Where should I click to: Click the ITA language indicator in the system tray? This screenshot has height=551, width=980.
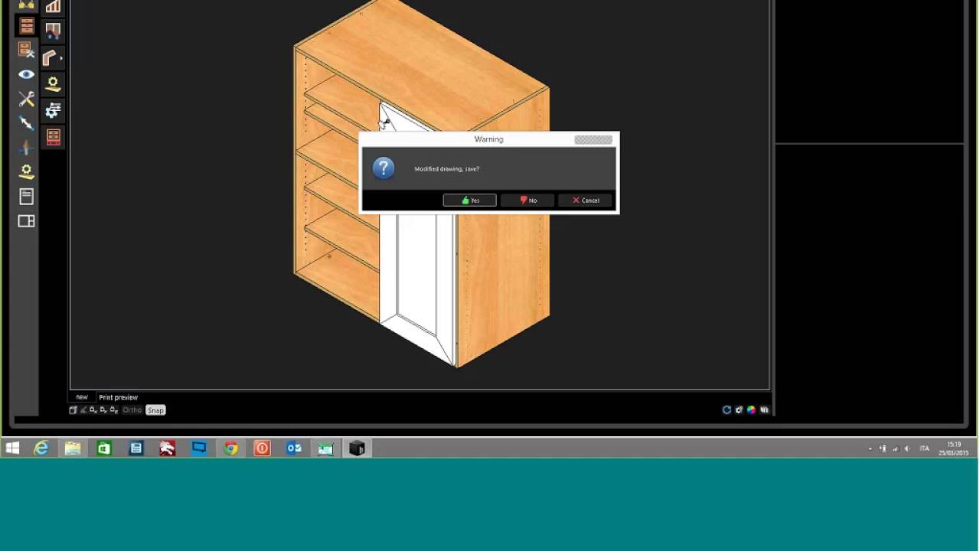coord(924,448)
